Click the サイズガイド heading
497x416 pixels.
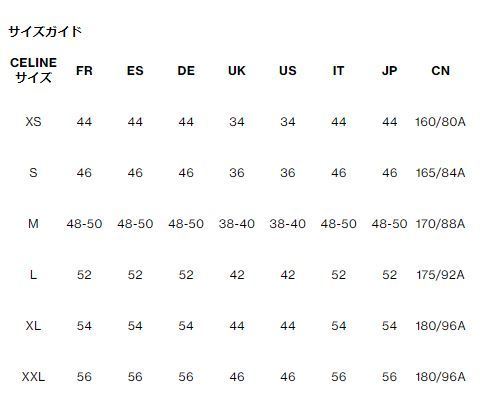(x=45, y=32)
